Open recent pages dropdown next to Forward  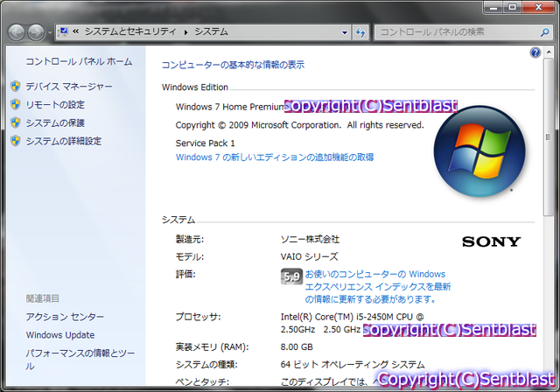[x=50, y=32]
